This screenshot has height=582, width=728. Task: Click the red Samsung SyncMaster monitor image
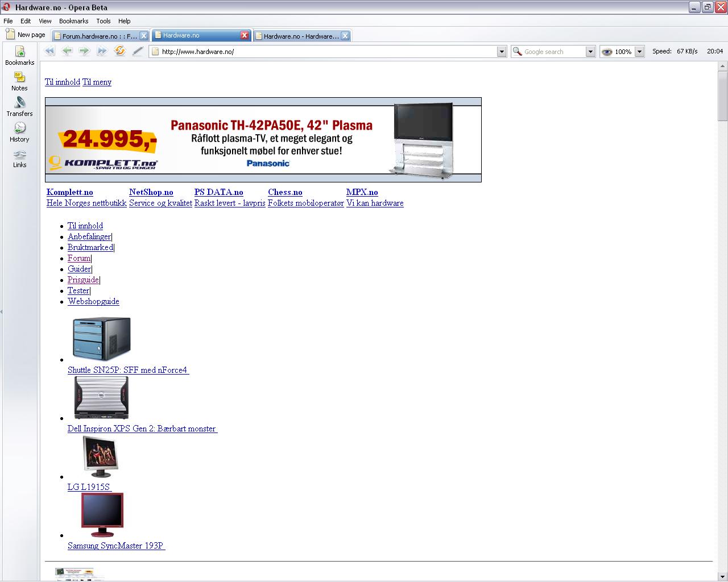pos(102,515)
